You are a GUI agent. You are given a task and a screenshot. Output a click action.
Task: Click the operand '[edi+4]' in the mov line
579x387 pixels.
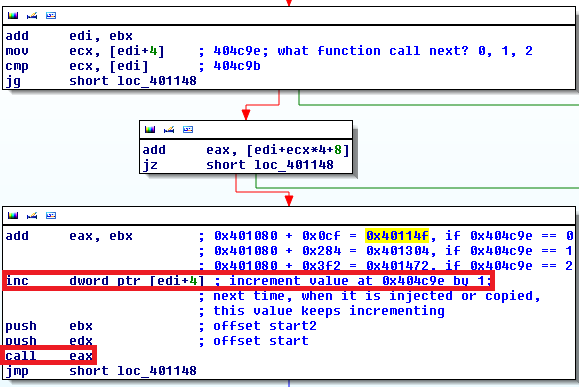tap(137, 51)
